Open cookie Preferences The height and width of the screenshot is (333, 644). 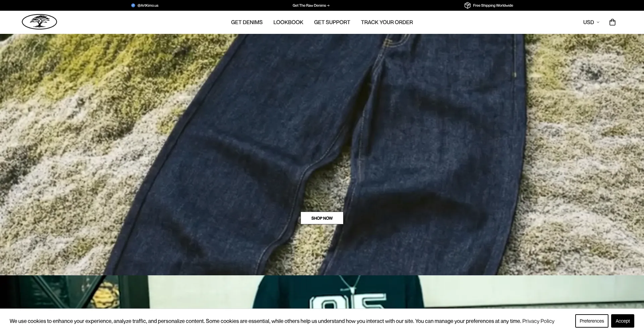click(x=591, y=321)
